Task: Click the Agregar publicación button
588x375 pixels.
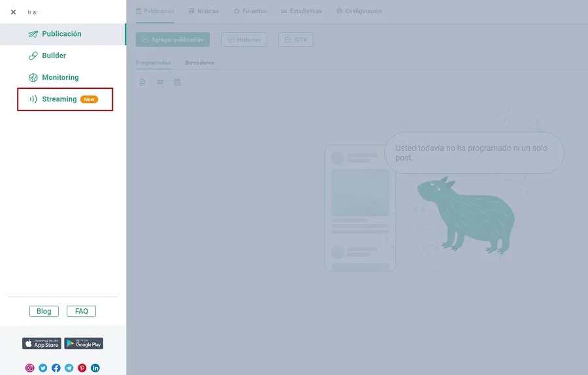Action: (172, 40)
